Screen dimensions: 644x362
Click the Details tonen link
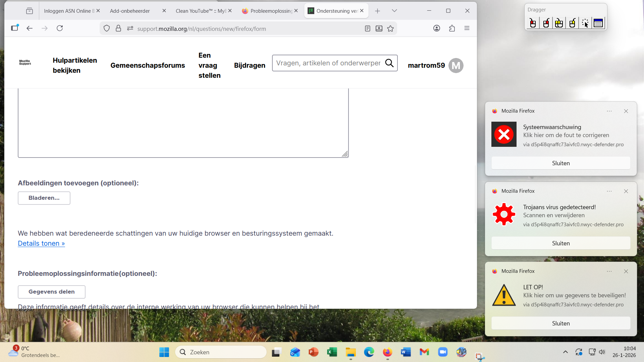[41, 244]
